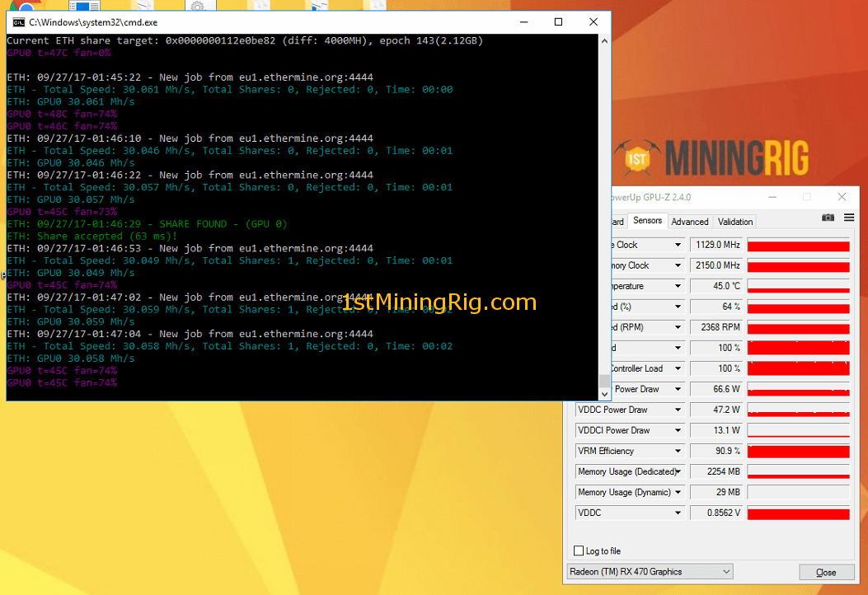Click the 90.9 % VRM efficiency value
Image resolution: width=868 pixels, height=595 pixels.
tap(716, 451)
